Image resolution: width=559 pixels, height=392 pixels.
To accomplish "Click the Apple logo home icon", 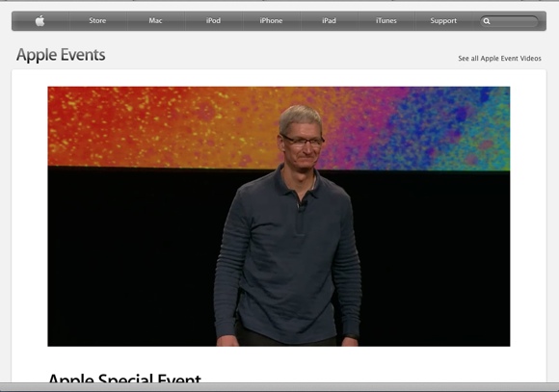I will pos(40,20).
